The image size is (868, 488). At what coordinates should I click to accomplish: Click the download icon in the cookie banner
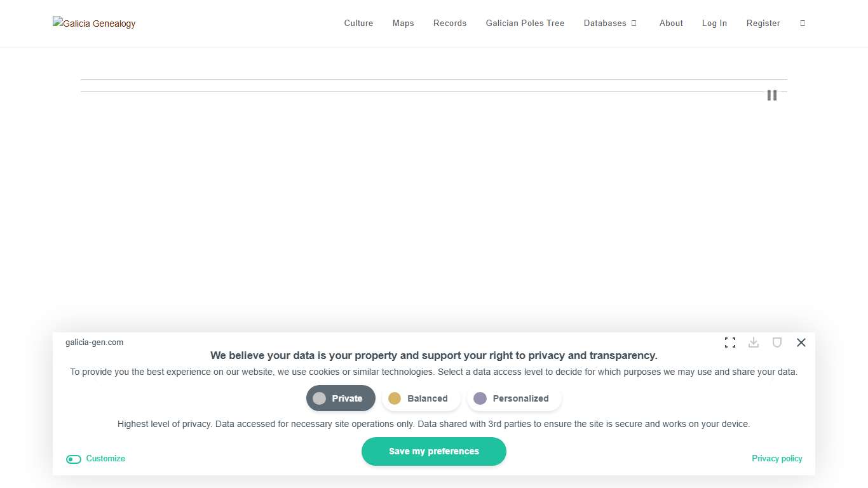click(x=754, y=342)
